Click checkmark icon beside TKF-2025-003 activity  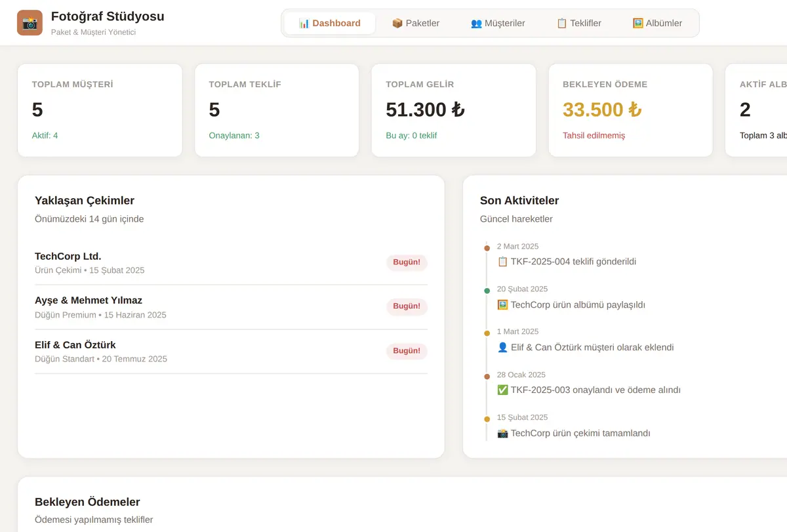[x=502, y=390]
